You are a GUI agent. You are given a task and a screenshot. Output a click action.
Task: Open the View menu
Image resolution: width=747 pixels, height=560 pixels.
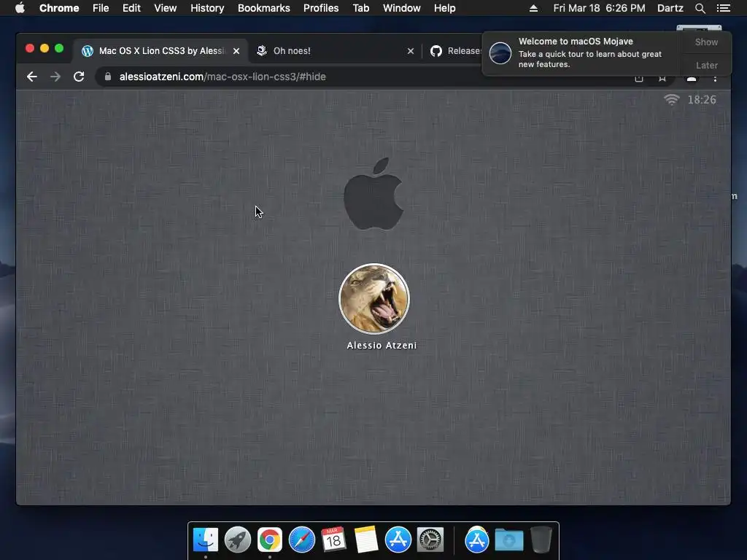point(166,8)
